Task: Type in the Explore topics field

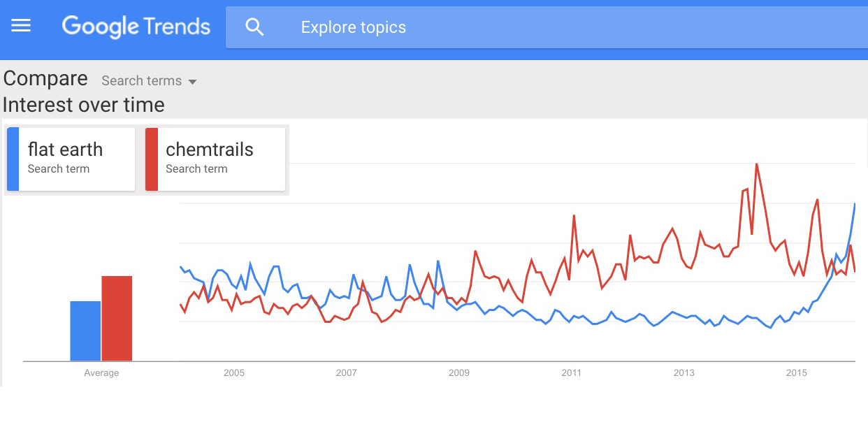Action: (489, 27)
